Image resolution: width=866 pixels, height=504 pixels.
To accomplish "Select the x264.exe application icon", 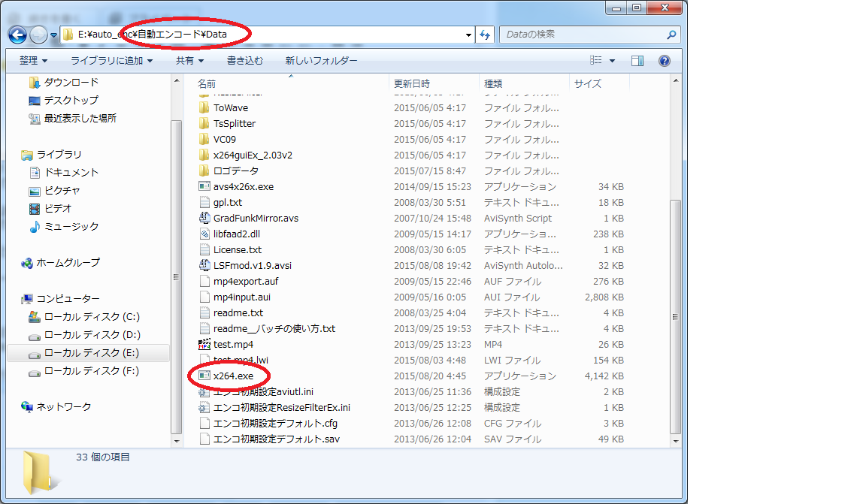I will tap(204, 376).
